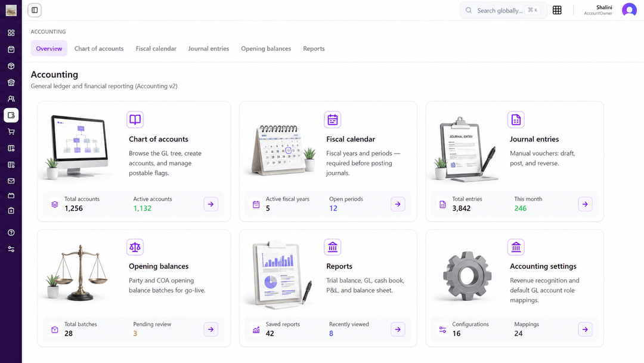644x363 pixels.
Task: Click the document icon above Journal entries
Action: coord(516,119)
